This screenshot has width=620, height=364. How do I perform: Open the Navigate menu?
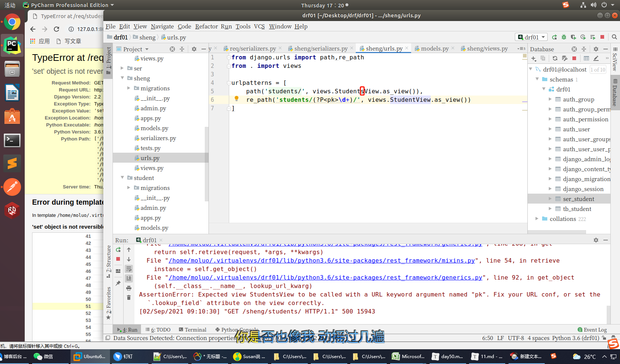(162, 27)
